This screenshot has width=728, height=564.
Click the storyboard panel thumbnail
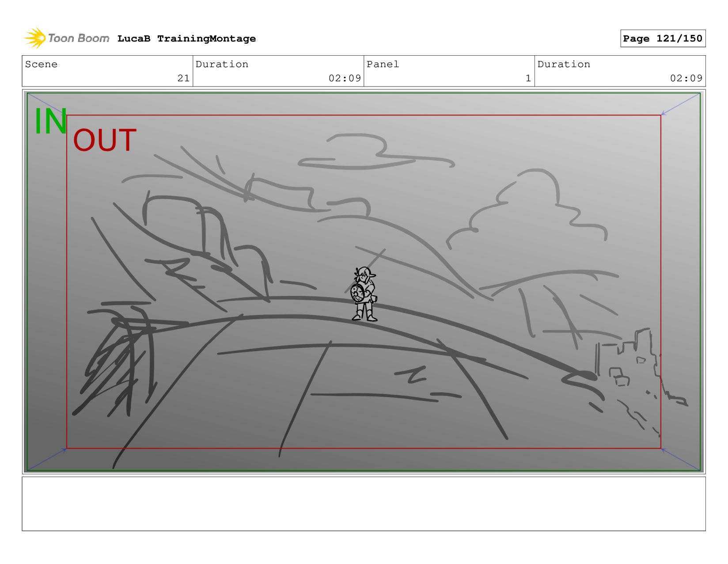(x=364, y=282)
